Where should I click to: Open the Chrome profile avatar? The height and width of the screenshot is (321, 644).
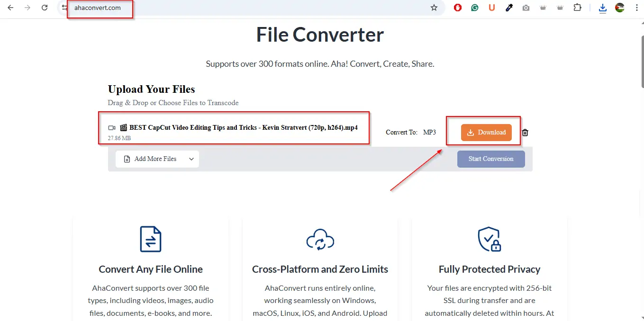coord(620,8)
